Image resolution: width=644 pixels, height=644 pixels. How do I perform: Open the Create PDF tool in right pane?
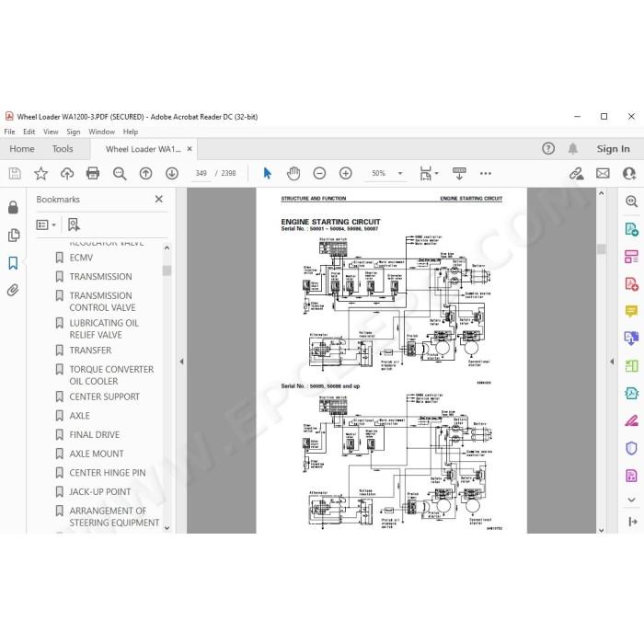[x=631, y=283]
